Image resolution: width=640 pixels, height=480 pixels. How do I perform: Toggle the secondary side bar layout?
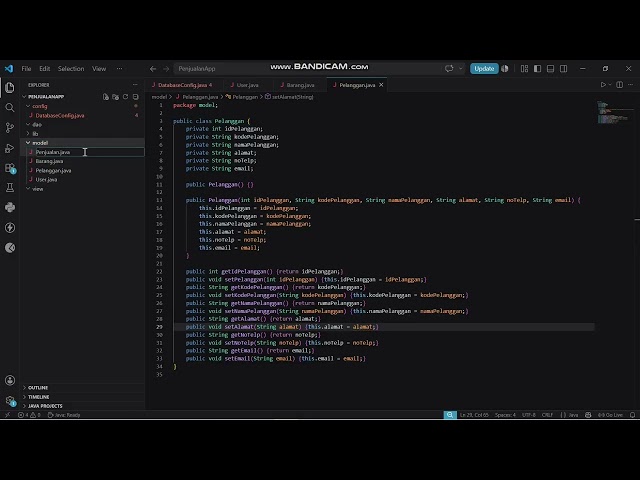[x=564, y=69]
